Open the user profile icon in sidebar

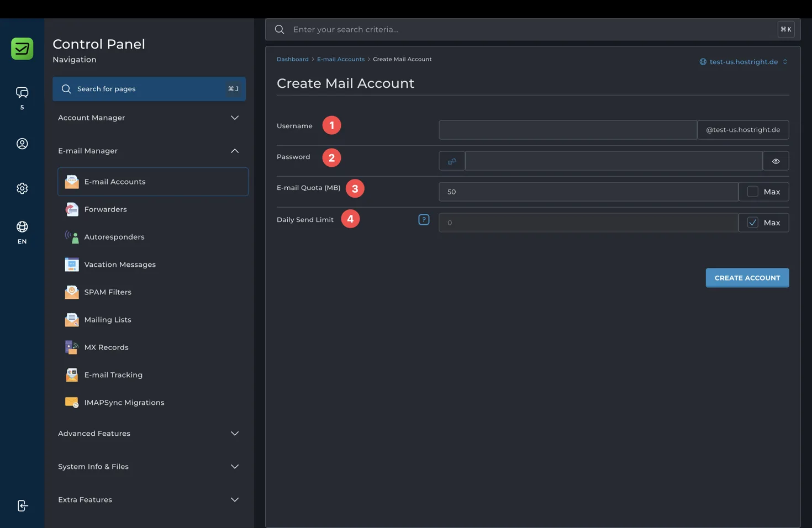coord(22,144)
